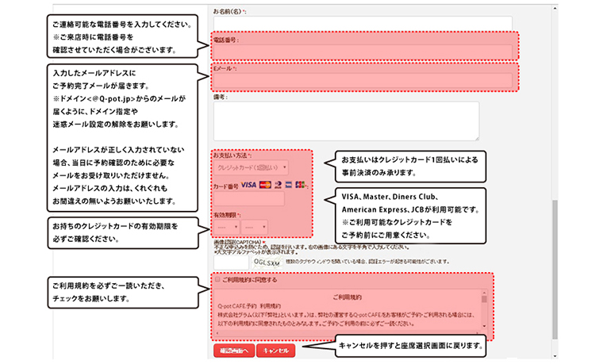The height and width of the screenshot is (364, 611).
Task: Open the お支払い方法 payment method dropdown
Action: click(x=251, y=167)
